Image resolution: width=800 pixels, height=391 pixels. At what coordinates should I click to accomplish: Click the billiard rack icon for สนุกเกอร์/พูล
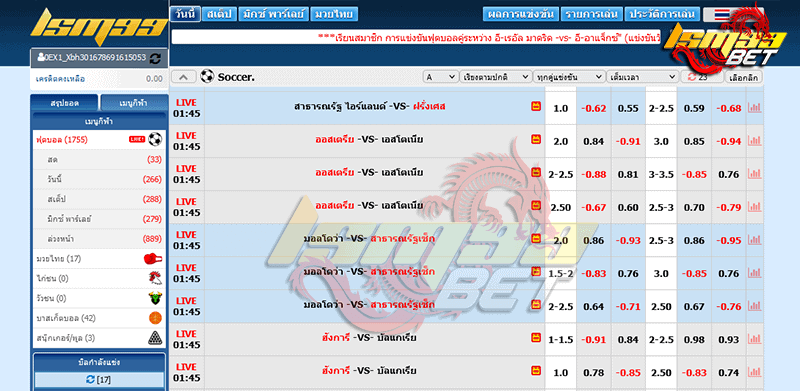pyautogui.click(x=155, y=337)
